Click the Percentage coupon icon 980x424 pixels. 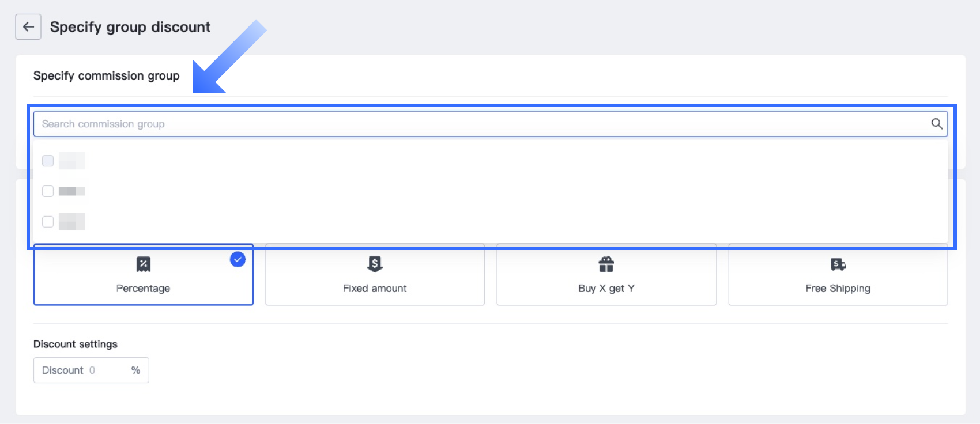[x=144, y=264]
